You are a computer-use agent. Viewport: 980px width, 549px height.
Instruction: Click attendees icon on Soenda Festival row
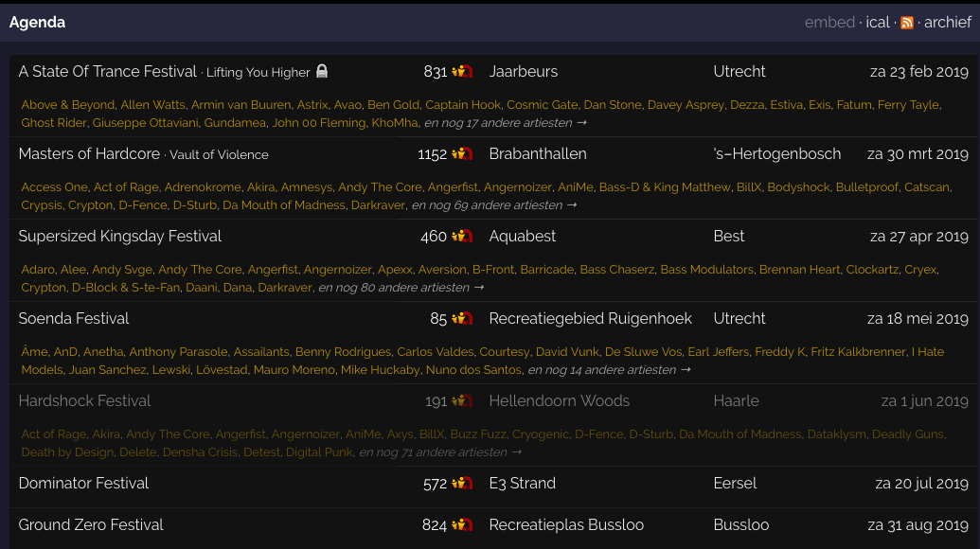tap(462, 319)
